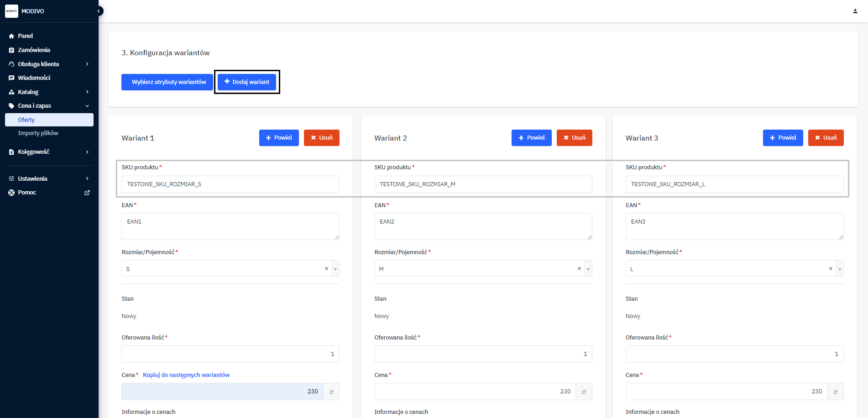Open Importy plików submenu item
Viewport: 868px width, 418px height.
38,133
